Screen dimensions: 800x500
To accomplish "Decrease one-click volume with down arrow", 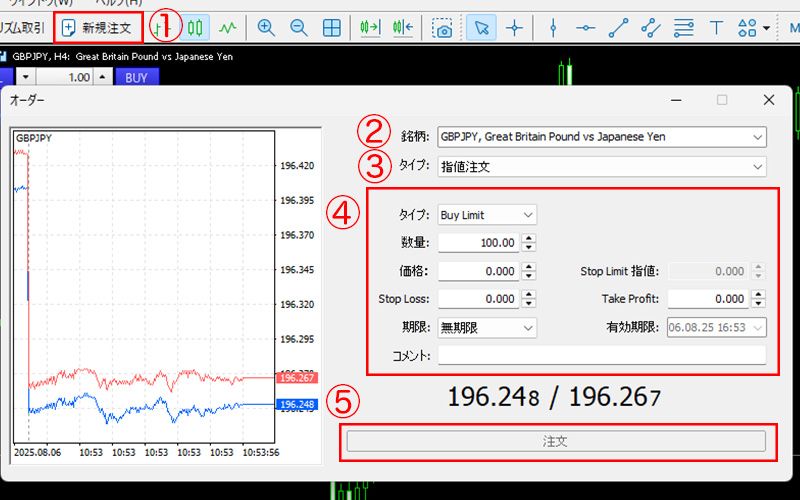I will pyautogui.click(x=26, y=78).
